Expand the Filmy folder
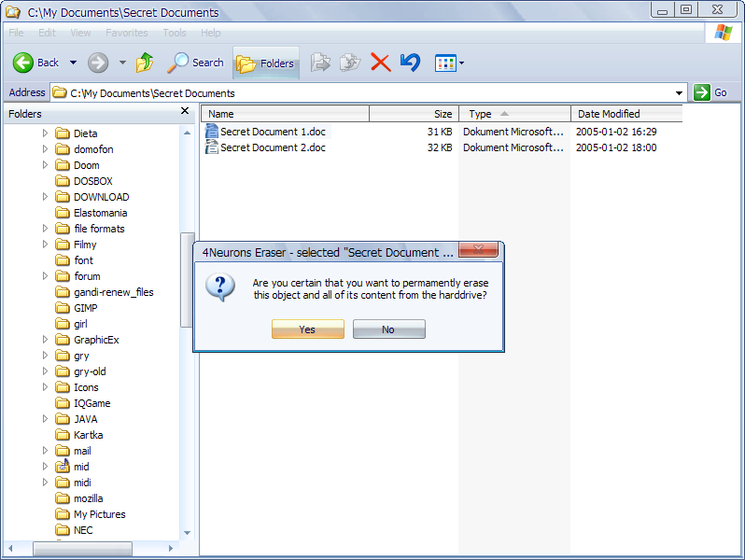The width and height of the screenshot is (745, 560). pyautogui.click(x=45, y=245)
